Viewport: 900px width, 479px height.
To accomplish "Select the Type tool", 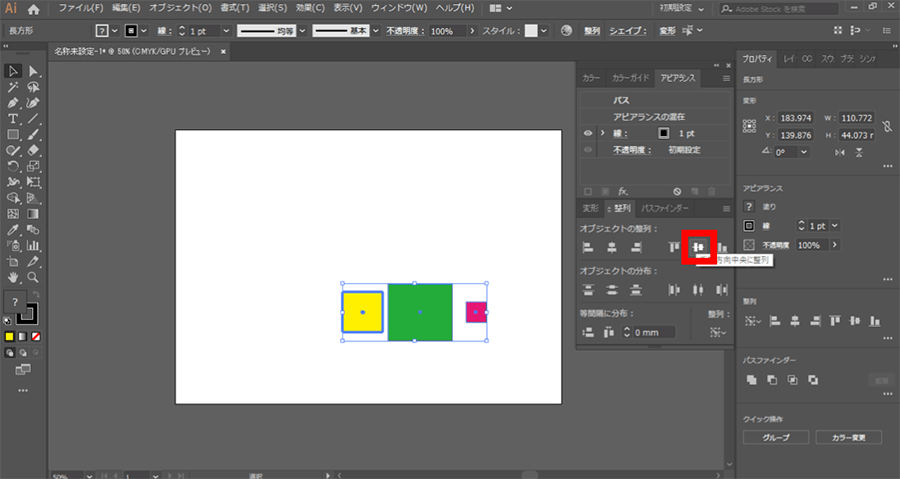I will tap(13, 119).
